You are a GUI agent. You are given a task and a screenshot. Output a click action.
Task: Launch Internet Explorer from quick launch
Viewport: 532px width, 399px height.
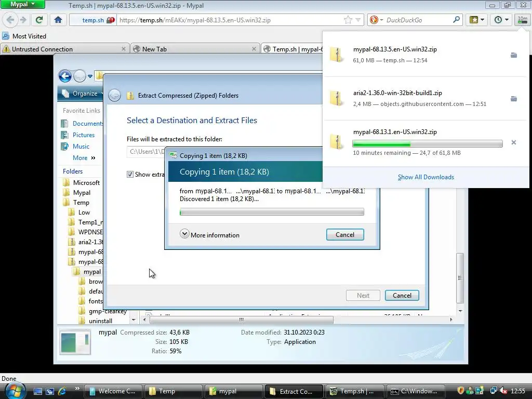point(62,391)
